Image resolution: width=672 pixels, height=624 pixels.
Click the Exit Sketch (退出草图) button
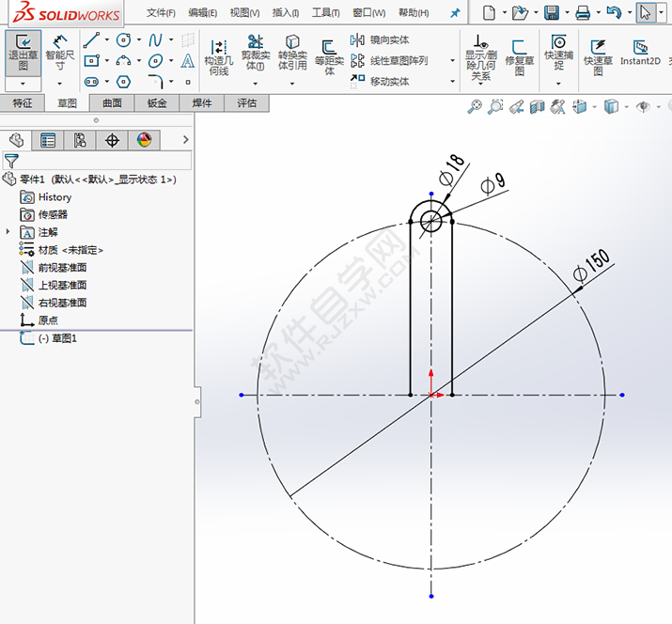23,53
